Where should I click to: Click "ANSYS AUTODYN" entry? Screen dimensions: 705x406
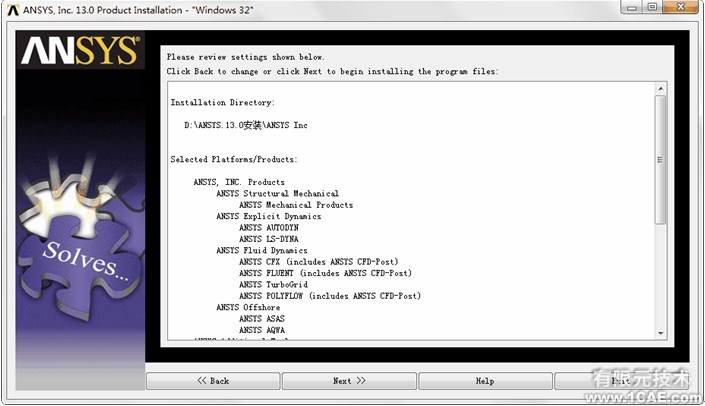click(x=268, y=228)
